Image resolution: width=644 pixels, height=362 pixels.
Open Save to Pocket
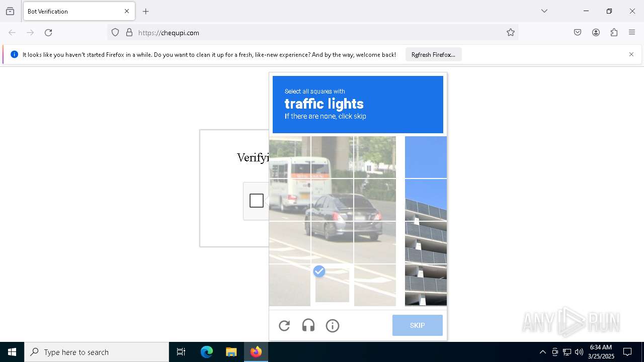click(578, 33)
